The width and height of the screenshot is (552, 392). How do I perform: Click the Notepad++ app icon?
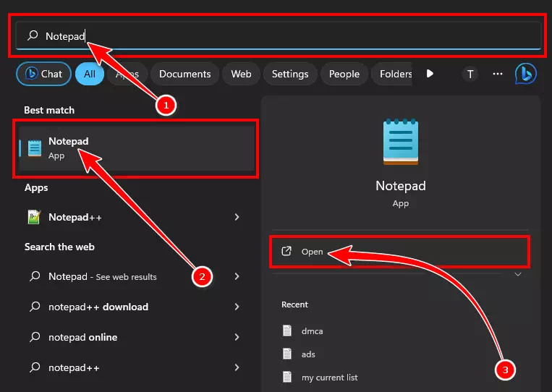(34, 217)
